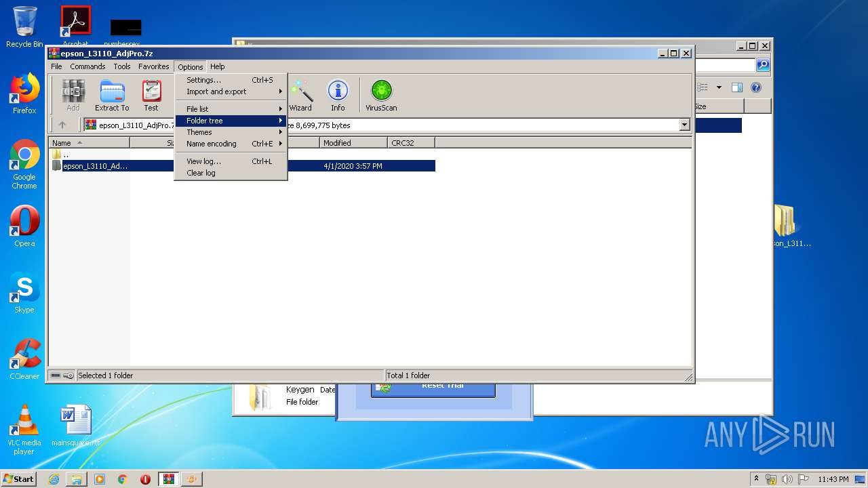Show hidden system tray icons
Image resolution: width=868 pixels, height=488 pixels.
pyautogui.click(x=756, y=479)
